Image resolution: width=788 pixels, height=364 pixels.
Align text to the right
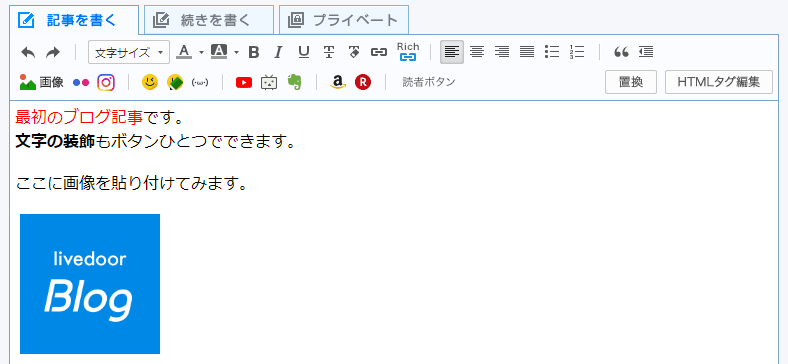point(502,52)
